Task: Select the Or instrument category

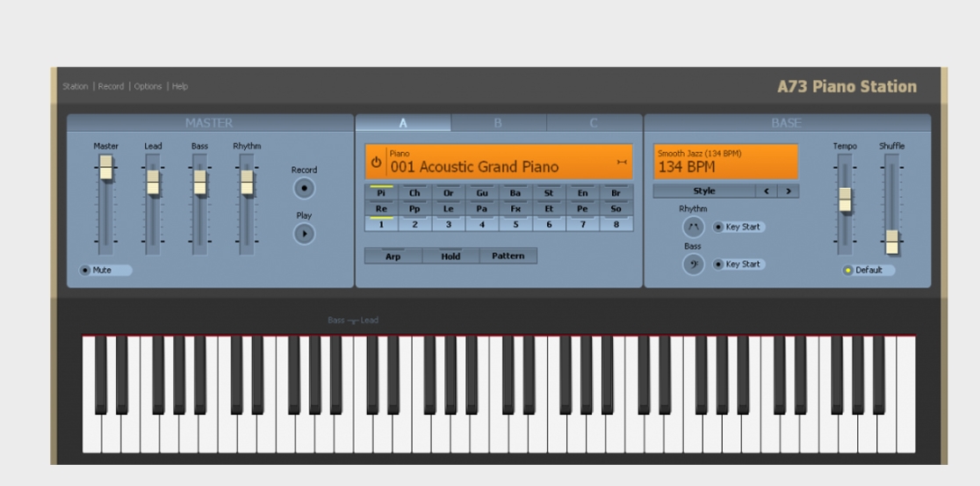Action: 448,192
